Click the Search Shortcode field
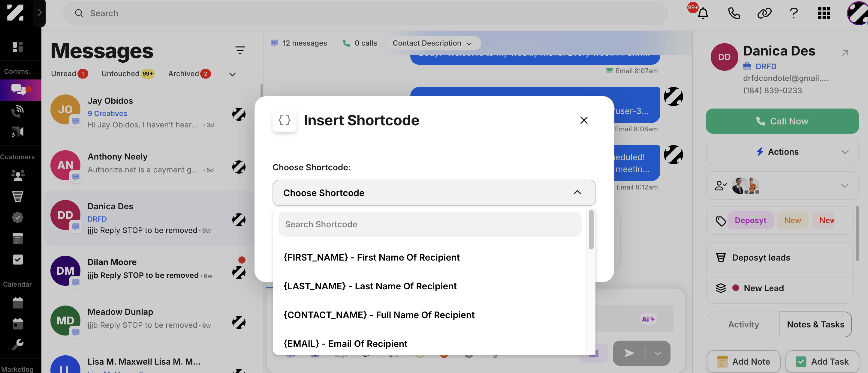 click(429, 224)
